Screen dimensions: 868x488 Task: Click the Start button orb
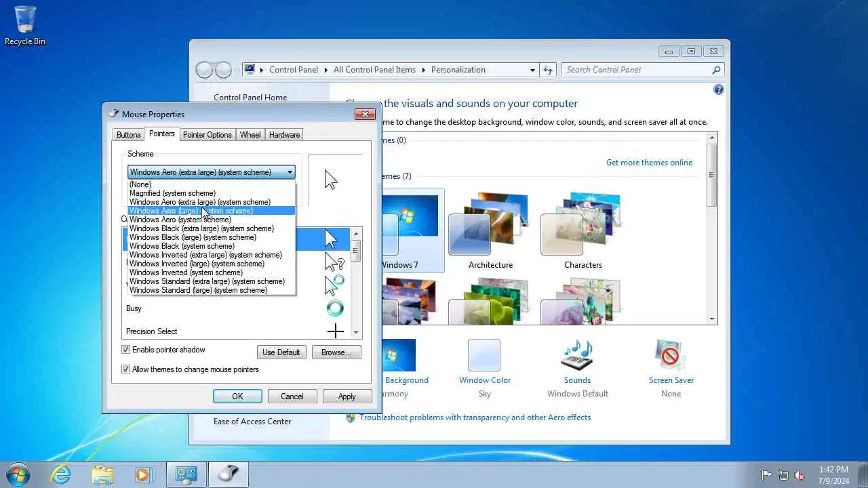pos(18,474)
